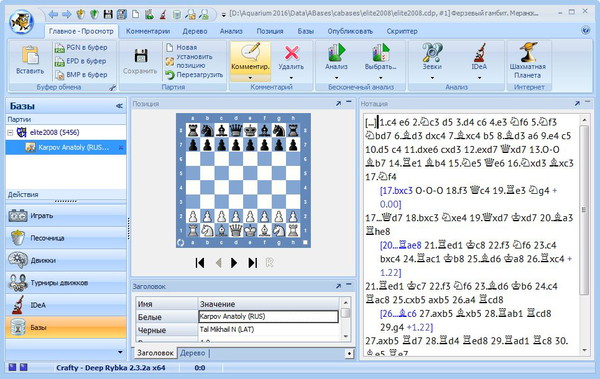Image resolution: width=600 pixels, height=379 pixels.
Task: Create a Новая game
Action: coord(182,47)
